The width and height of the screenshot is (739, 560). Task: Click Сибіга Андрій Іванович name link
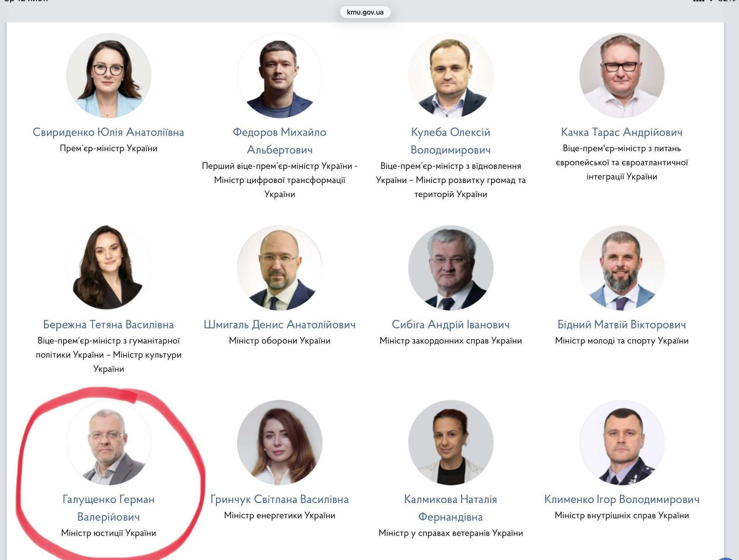pyautogui.click(x=450, y=324)
